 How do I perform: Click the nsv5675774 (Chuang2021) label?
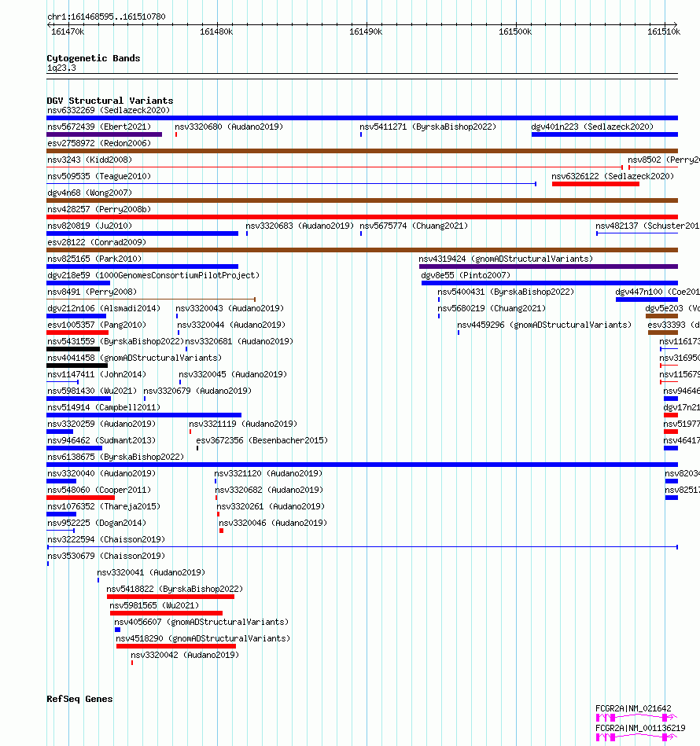pyautogui.click(x=414, y=226)
